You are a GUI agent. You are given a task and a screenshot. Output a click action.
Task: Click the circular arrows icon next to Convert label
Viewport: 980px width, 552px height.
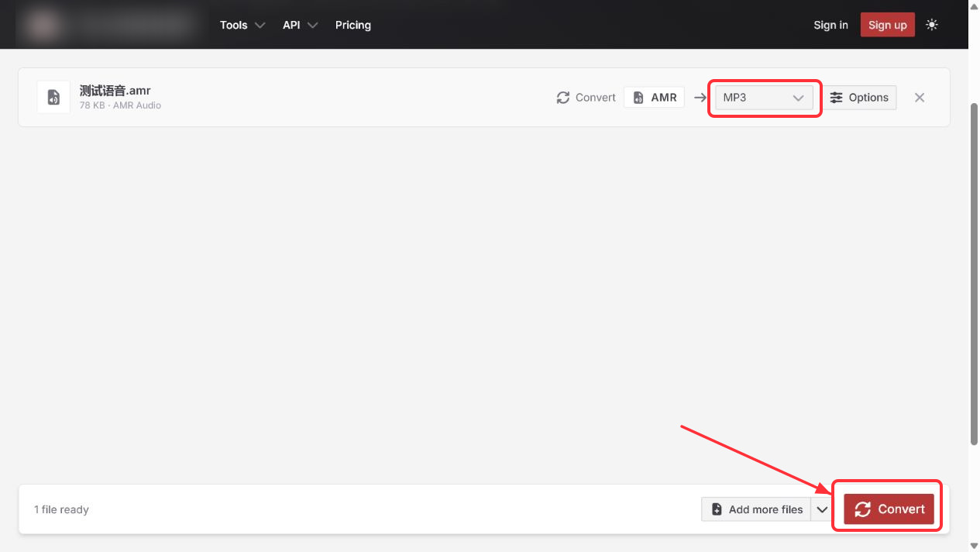pyautogui.click(x=563, y=98)
